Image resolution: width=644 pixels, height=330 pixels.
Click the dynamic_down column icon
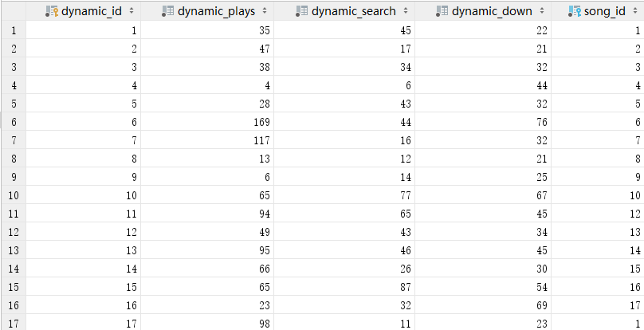click(443, 12)
